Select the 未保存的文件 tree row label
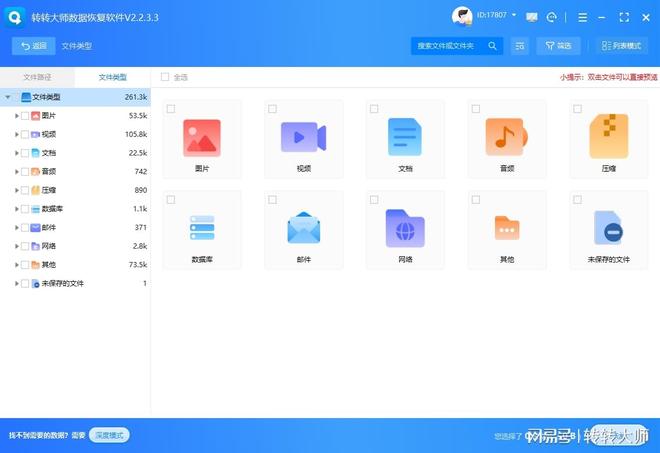Screen dimensions: 660x453 [x=62, y=283]
